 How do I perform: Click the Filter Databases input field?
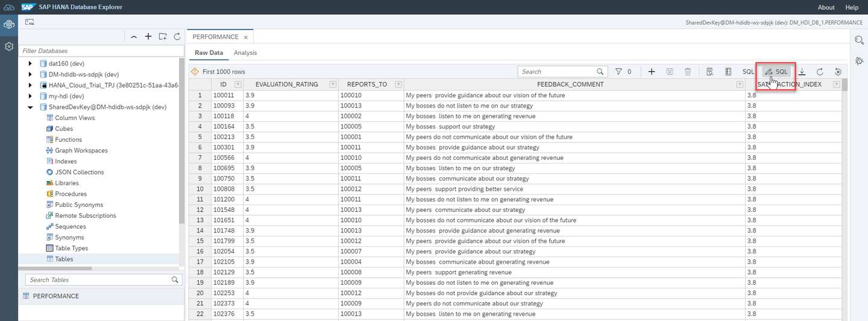(x=100, y=51)
